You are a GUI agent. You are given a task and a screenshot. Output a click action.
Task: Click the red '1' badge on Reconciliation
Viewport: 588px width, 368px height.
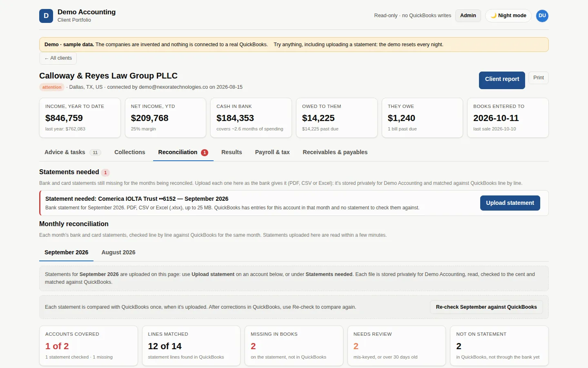[x=205, y=153]
